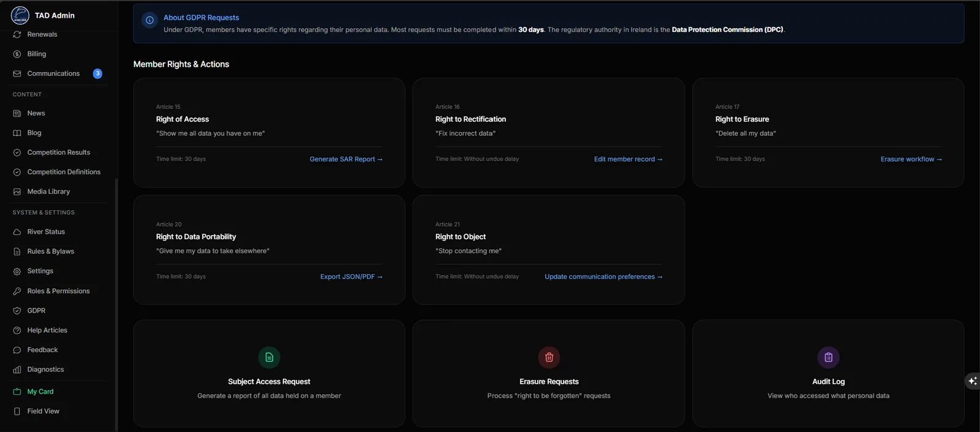Click the Member Rights & Actions heading

click(x=181, y=64)
